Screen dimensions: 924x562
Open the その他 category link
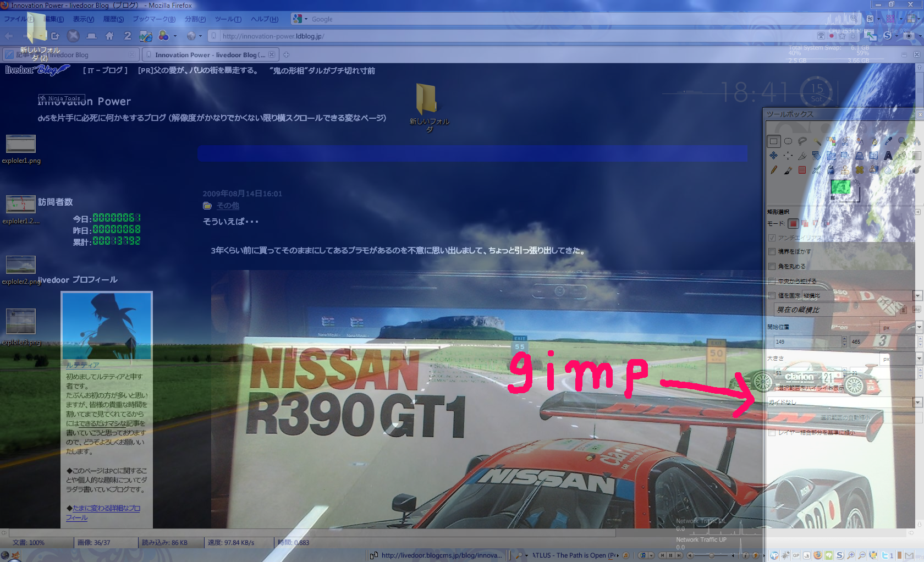tap(228, 206)
